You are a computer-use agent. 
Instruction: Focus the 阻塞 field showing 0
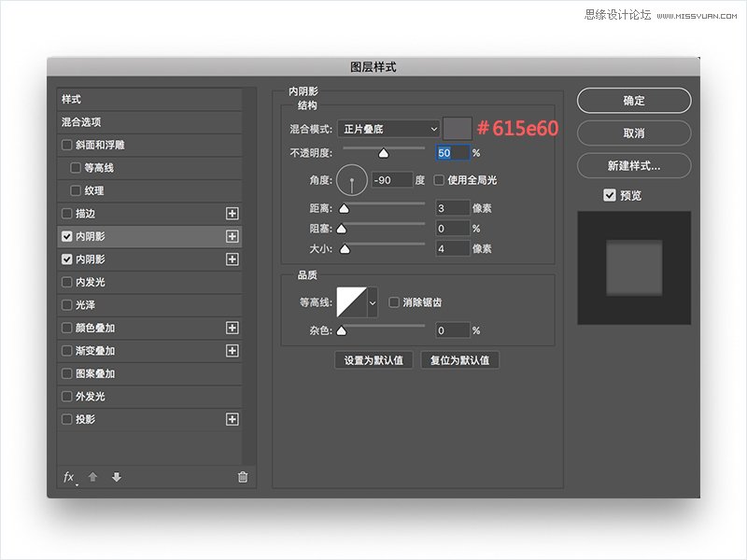point(453,229)
